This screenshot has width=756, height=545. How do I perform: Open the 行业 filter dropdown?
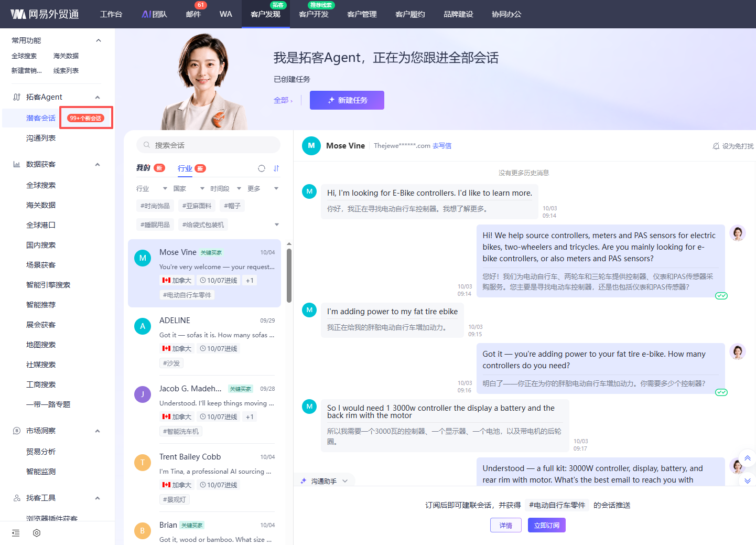[152, 188]
